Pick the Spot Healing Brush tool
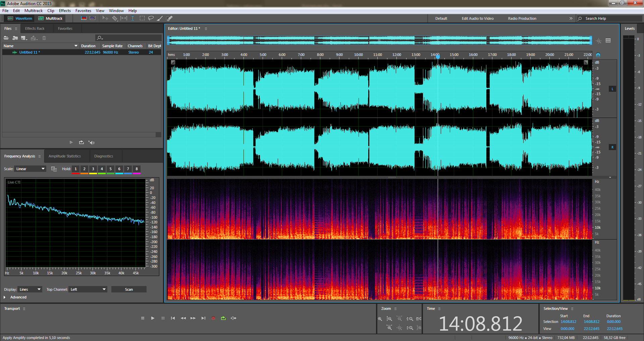Image resolution: width=644 pixels, height=341 pixels. click(169, 18)
